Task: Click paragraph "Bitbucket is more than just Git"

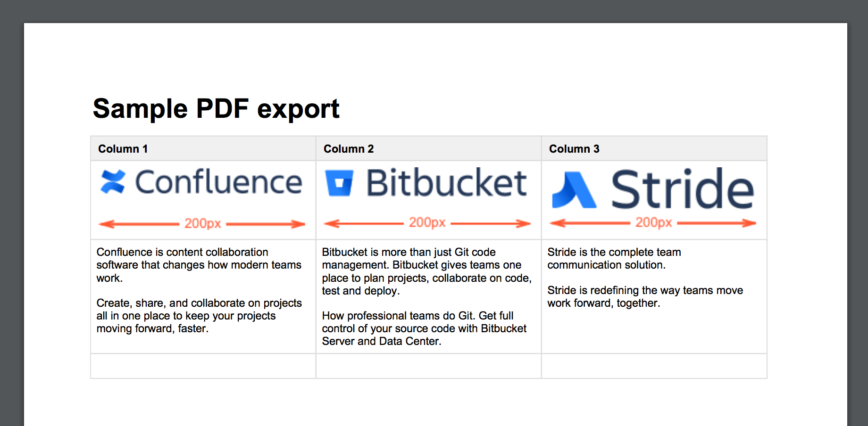Action: tap(427, 271)
